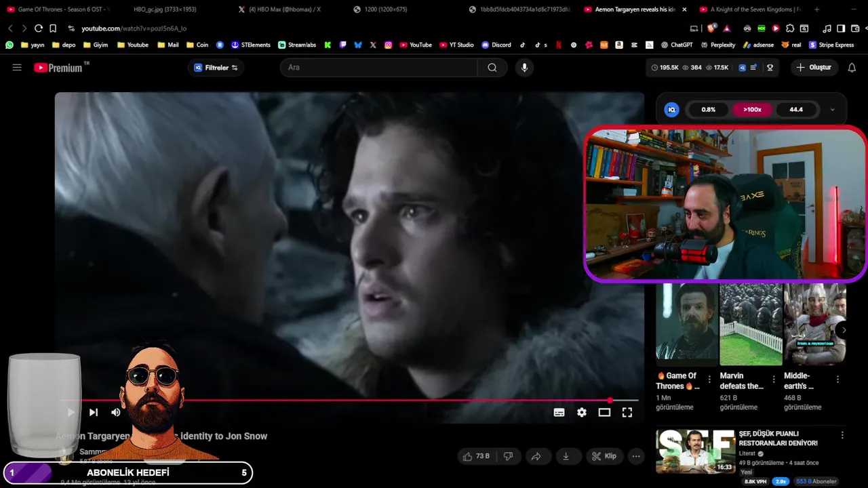Toggle the browser sidebar panel icon
The width and height of the screenshot is (868, 488).
click(841, 28)
